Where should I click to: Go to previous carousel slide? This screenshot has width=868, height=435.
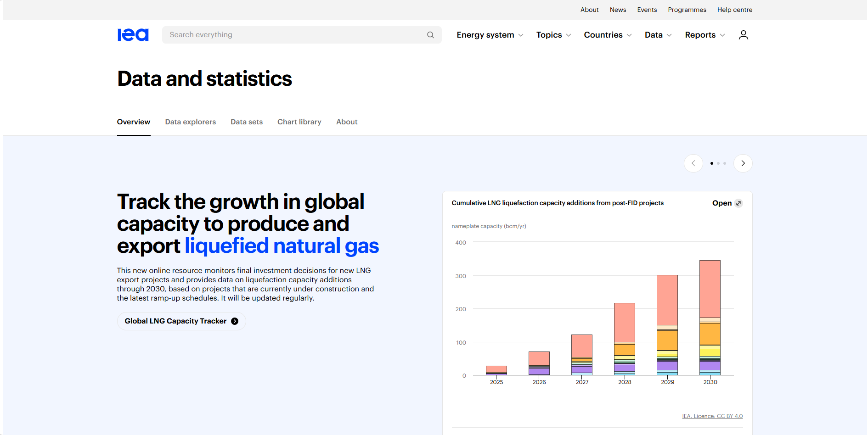[693, 163]
